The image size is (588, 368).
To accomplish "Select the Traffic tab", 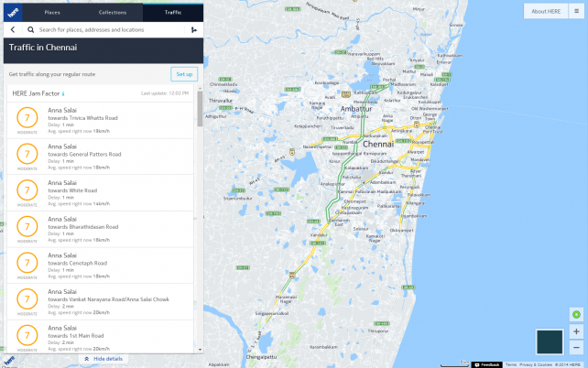I will pyautogui.click(x=173, y=13).
